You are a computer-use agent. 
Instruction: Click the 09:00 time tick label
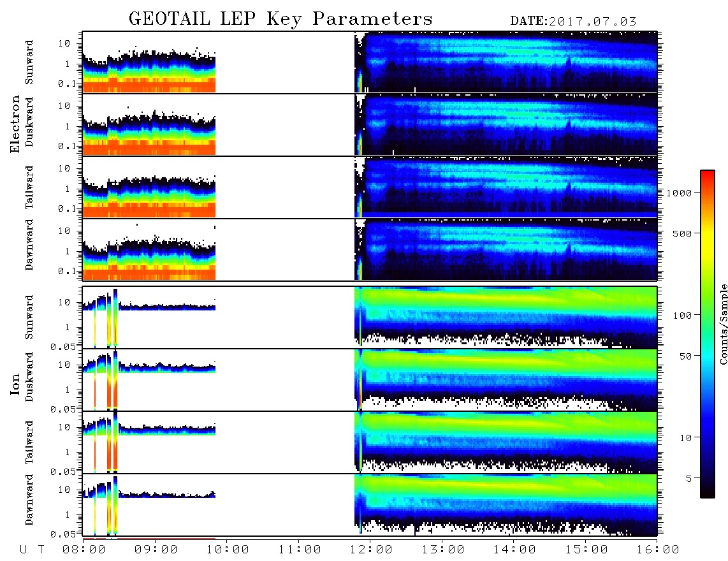pos(156,550)
